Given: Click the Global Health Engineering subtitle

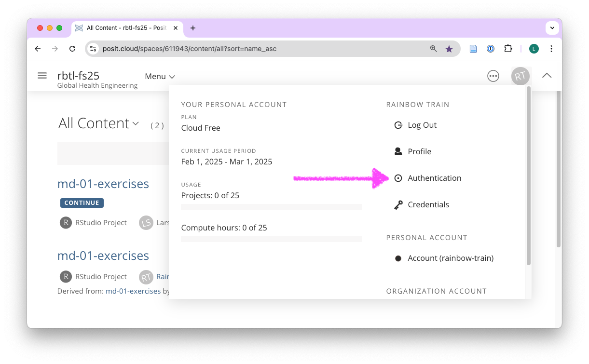Looking at the screenshot, I should click(97, 86).
